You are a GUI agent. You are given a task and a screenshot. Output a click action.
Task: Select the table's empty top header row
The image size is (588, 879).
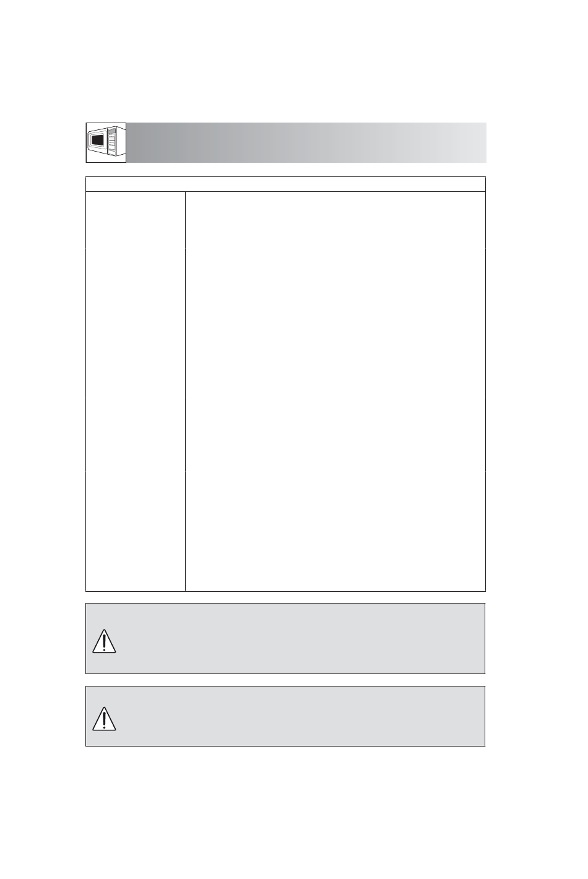coord(285,184)
